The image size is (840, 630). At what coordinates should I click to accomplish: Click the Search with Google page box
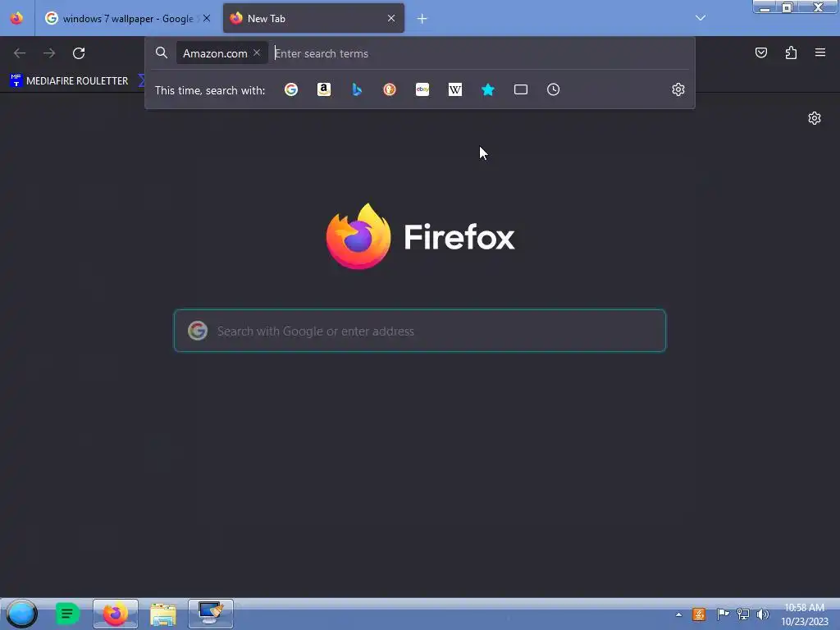tap(420, 331)
